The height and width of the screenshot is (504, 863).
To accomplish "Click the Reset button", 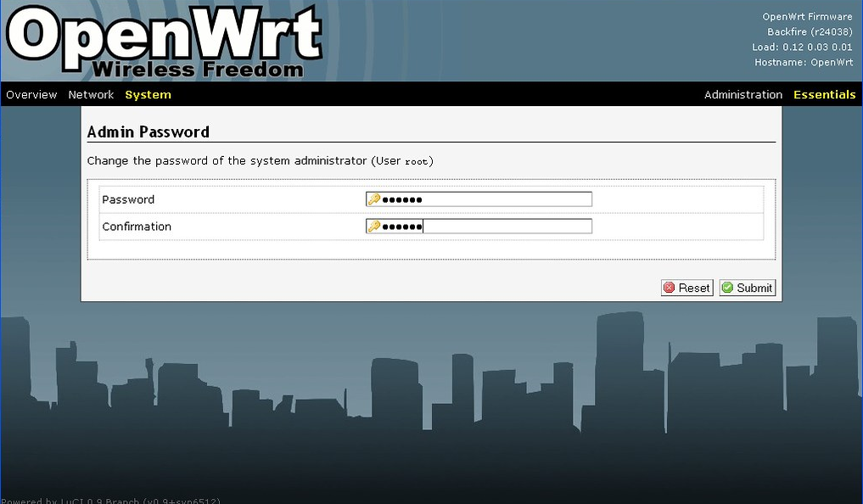I will point(686,288).
